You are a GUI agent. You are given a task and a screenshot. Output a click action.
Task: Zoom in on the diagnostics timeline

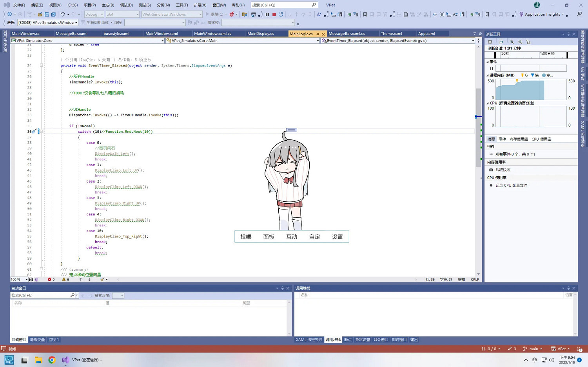coord(512,42)
